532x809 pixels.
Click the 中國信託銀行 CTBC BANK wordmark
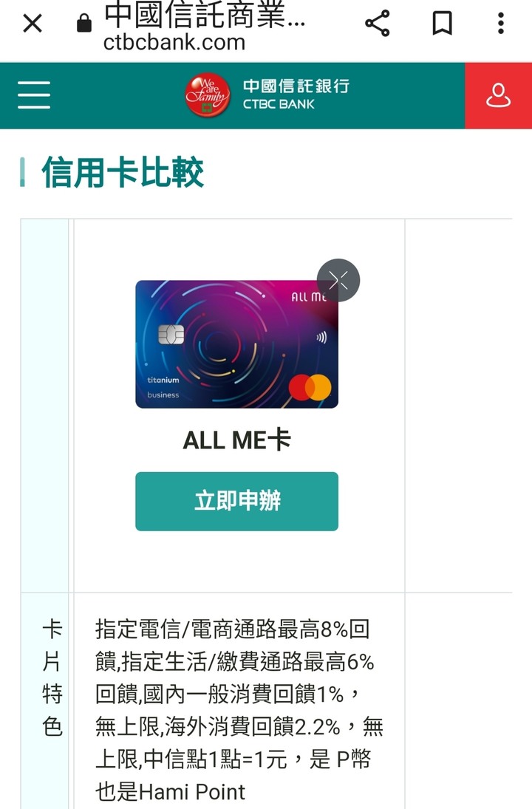point(296,95)
